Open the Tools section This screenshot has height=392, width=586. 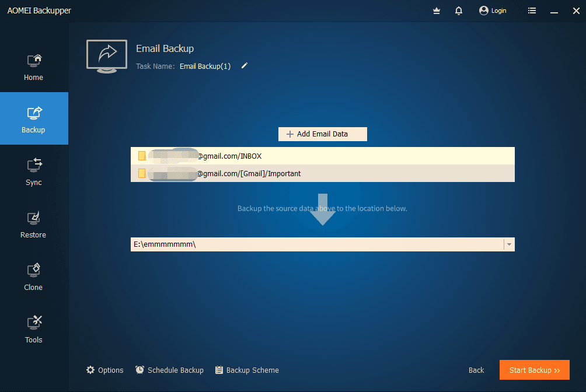click(34, 329)
